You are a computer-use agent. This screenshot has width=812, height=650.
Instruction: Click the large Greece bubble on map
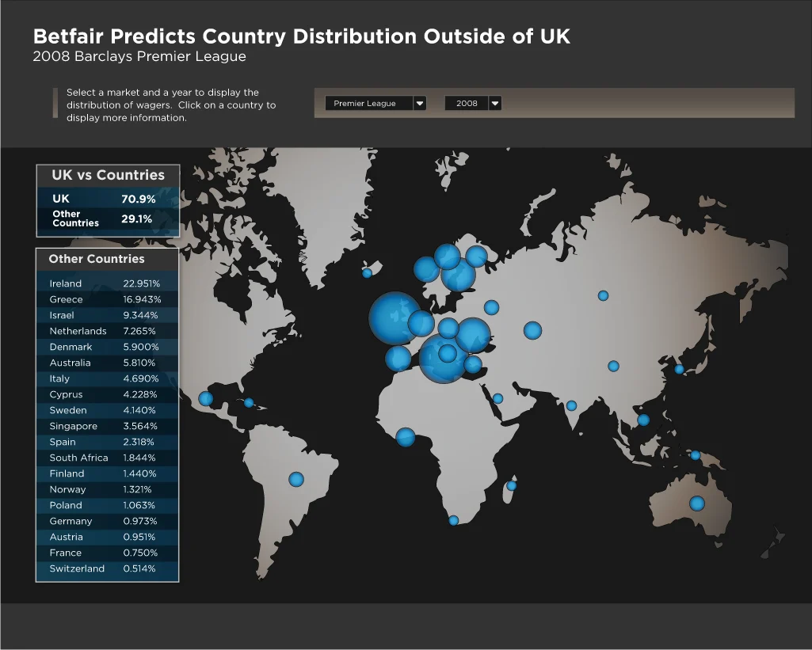(444, 359)
